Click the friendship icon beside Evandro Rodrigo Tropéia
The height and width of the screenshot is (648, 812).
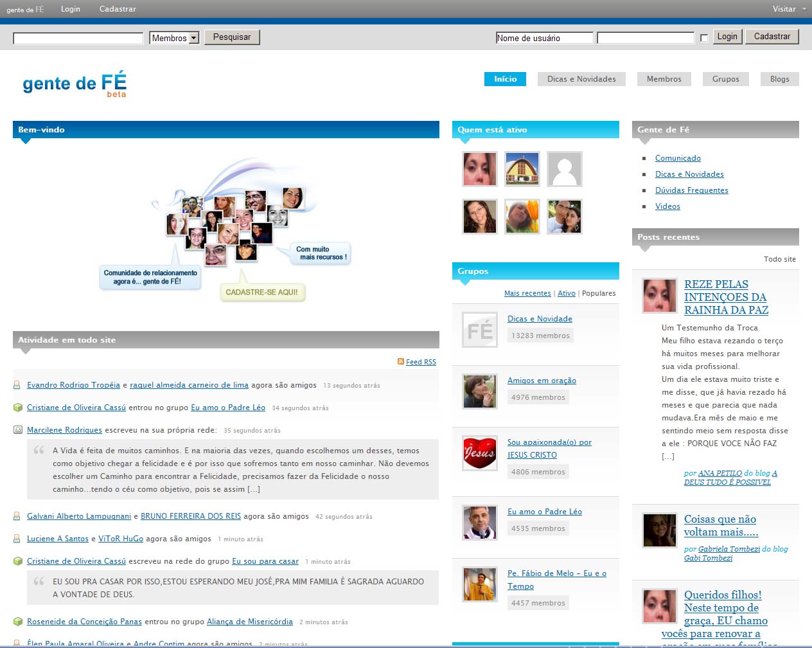[17, 385]
